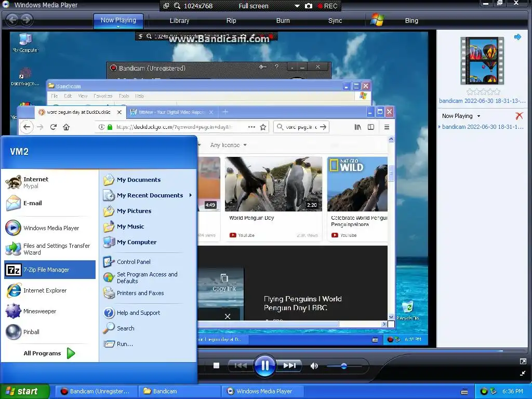Adjust the Media Player volume slider

pyautogui.click(x=344, y=366)
